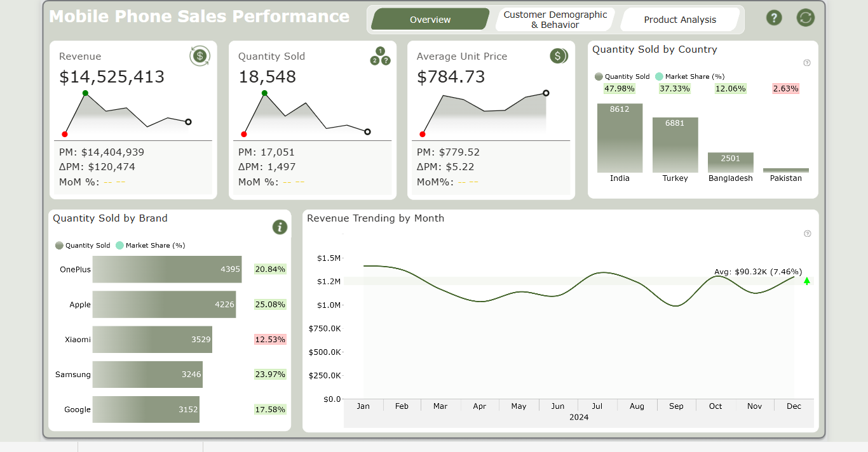
Task: Open the Product Analysis tab
Action: coord(680,20)
